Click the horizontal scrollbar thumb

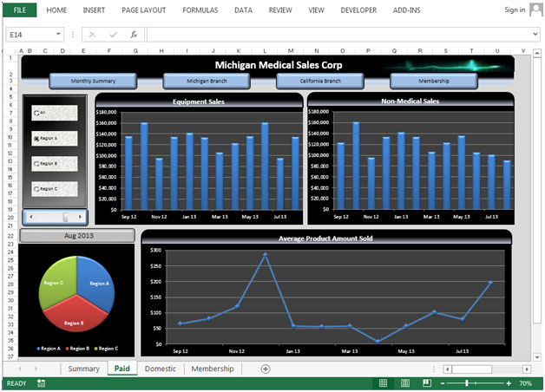pos(471,369)
